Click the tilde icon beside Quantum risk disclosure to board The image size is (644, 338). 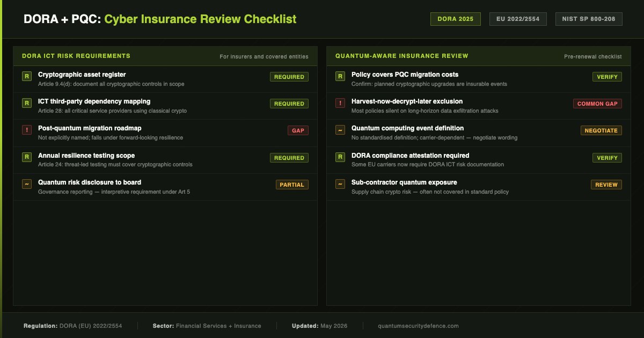point(27,184)
